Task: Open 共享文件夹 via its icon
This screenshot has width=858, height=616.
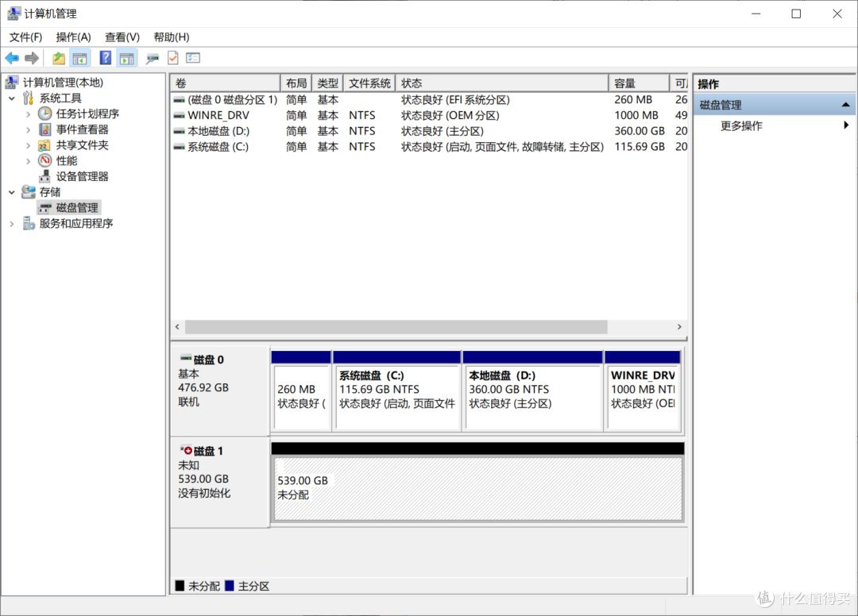Action: point(44,145)
